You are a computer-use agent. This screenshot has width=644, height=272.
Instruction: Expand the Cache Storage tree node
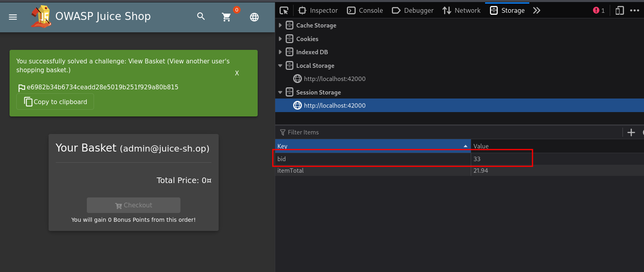(280, 26)
